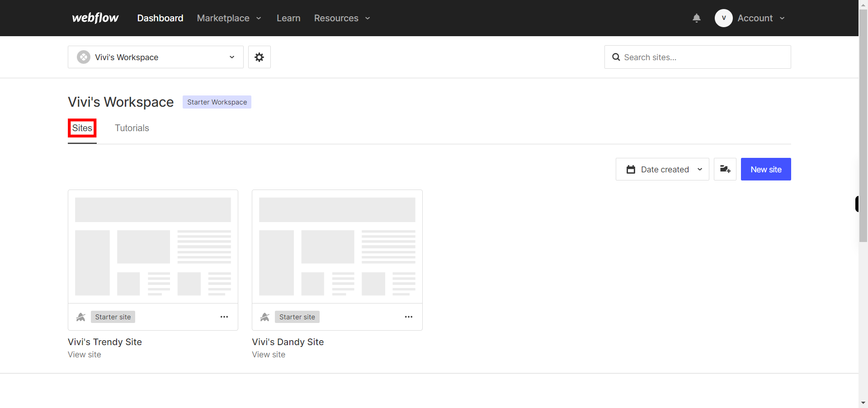Focus the Search sites field
Screen dimensions: 868x408
tap(698, 57)
